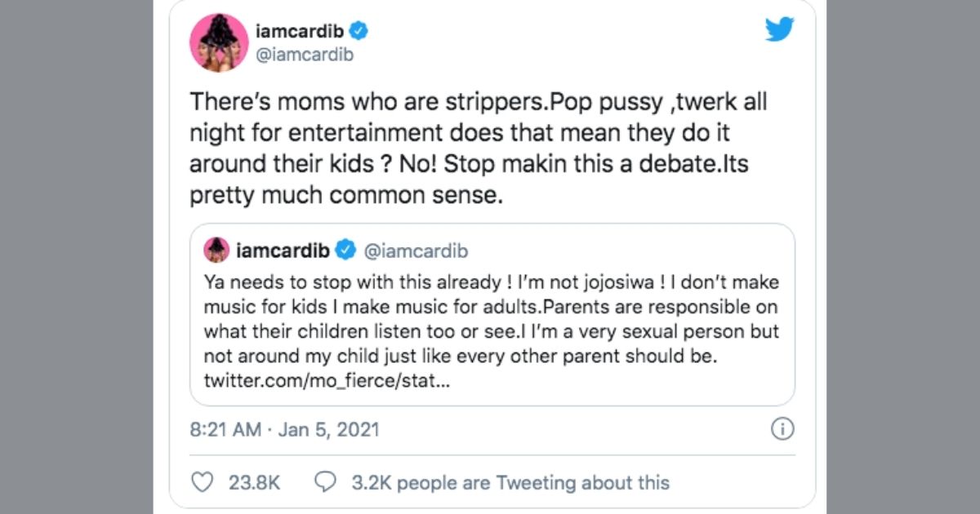Open "3.2K people are Tweeting about this"
Viewport: 980px width, 514px height.
coord(510,482)
